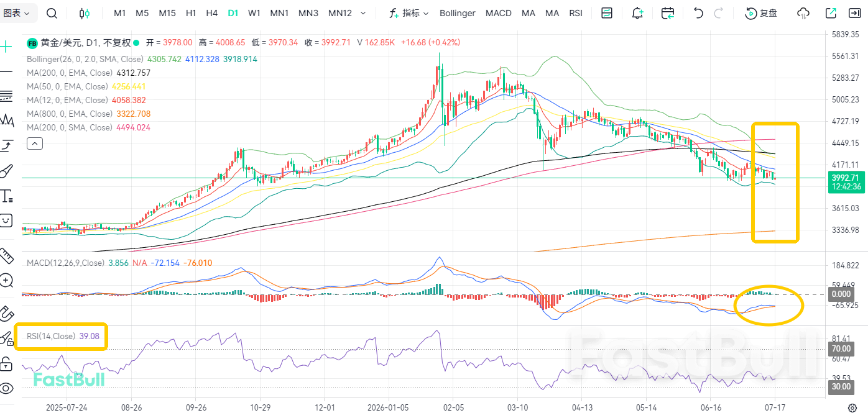Switch timeframe to M15
The width and height of the screenshot is (868, 418).
(x=167, y=13)
